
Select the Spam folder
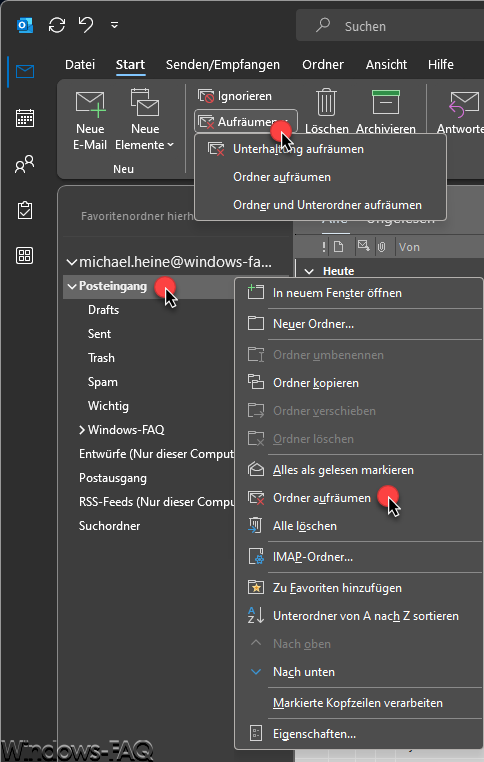[103, 382]
